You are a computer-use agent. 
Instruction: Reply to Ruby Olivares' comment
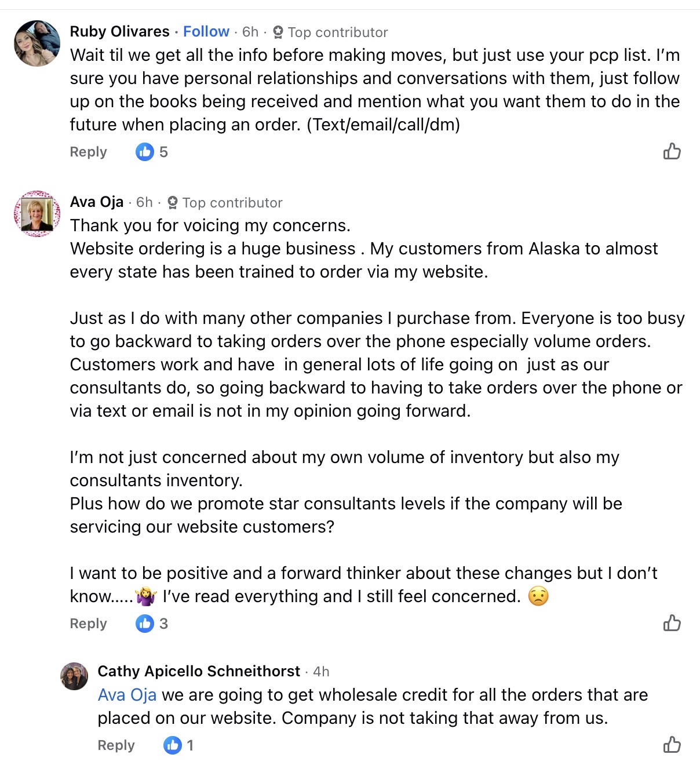(x=88, y=152)
